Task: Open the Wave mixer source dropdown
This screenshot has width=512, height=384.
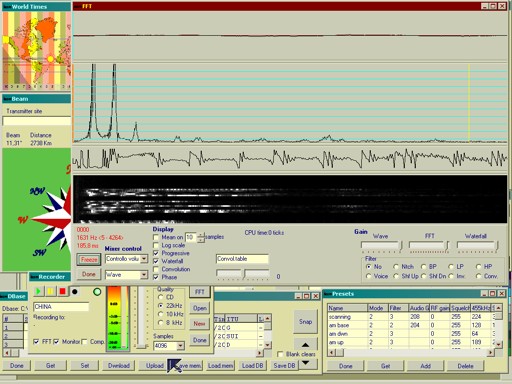Action: (144, 275)
